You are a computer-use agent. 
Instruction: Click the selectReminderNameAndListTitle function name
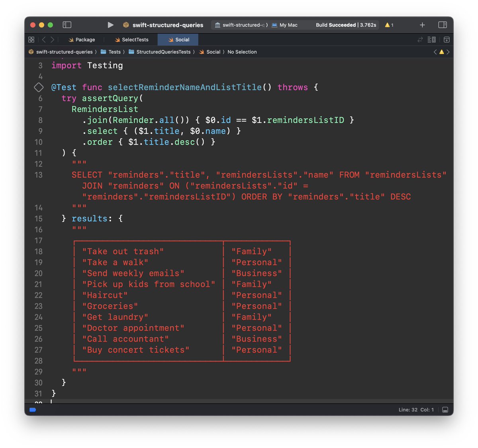coord(185,87)
